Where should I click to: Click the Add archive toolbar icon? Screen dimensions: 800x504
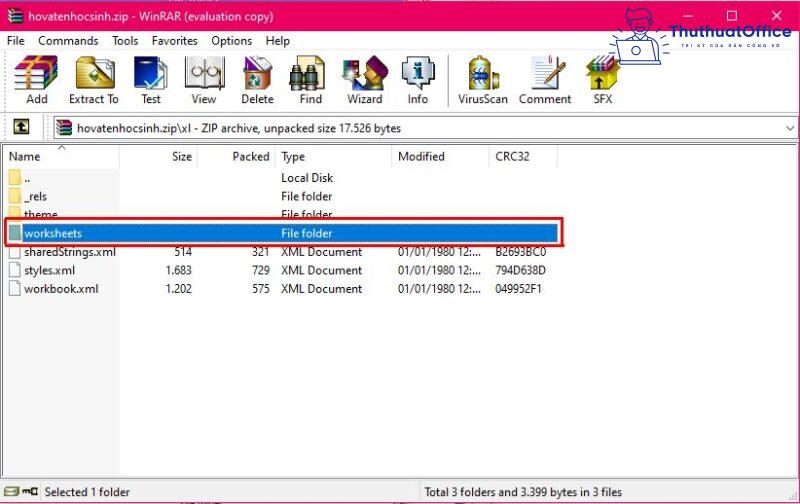pyautogui.click(x=36, y=80)
